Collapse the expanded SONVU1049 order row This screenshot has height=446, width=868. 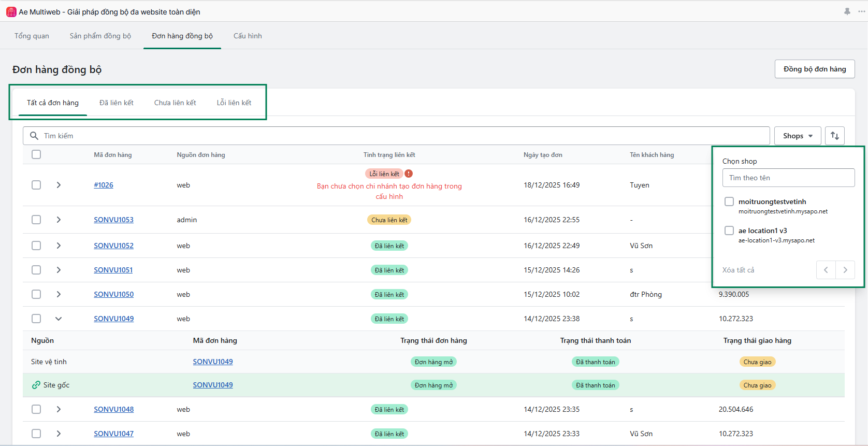(x=59, y=319)
